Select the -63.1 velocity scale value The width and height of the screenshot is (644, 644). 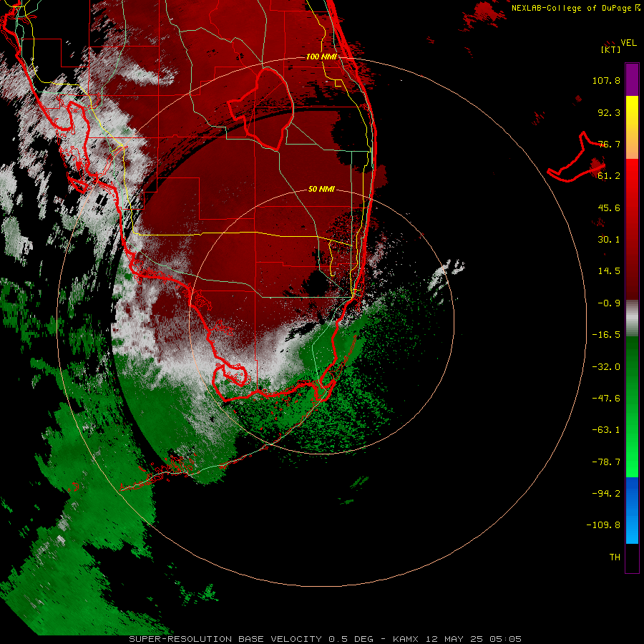pyautogui.click(x=606, y=430)
